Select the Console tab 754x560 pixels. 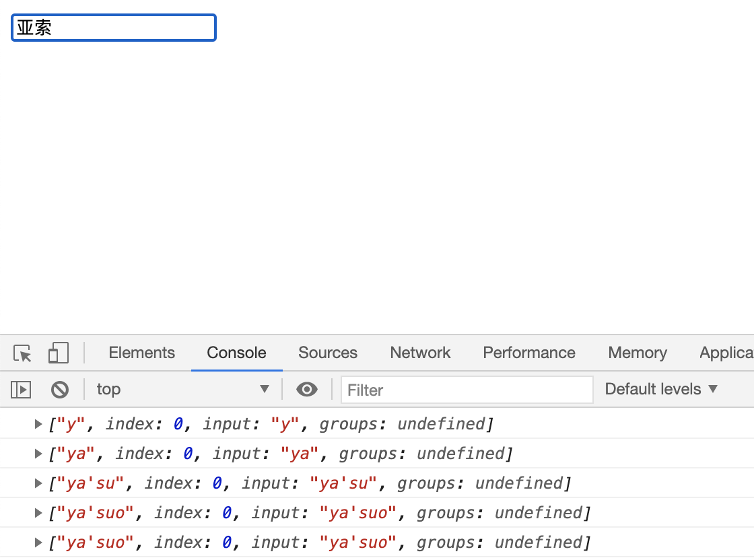tap(236, 353)
